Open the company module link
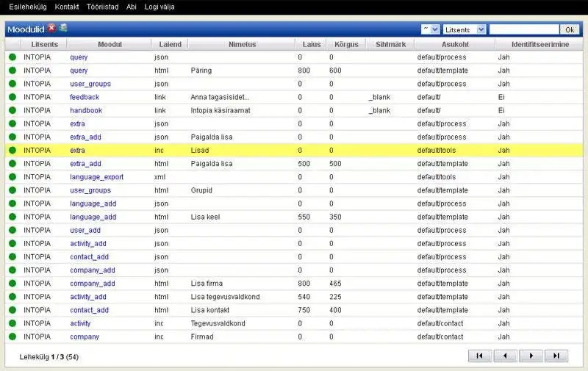Viewport: 588px width, 371px height. [x=85, y=336]
